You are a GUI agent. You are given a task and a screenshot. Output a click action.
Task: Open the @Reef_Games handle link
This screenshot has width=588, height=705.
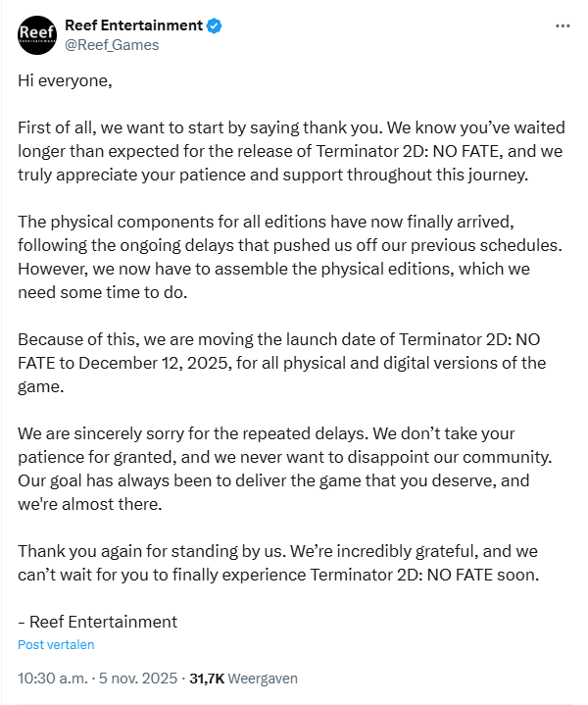click(111, 44)
